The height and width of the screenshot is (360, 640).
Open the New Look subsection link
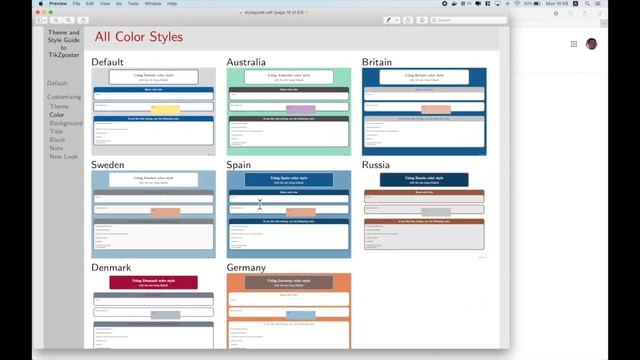click(x=63, y=156)
